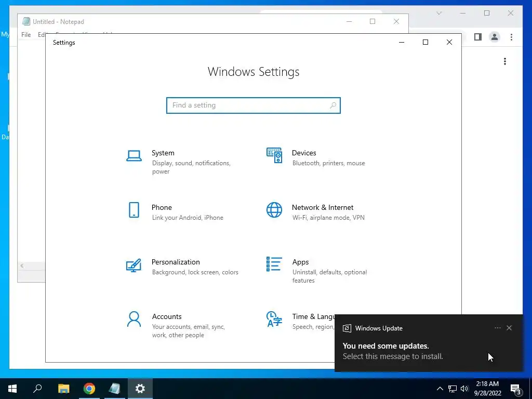
Task: Select the Devices heading text
Action: 304,153
